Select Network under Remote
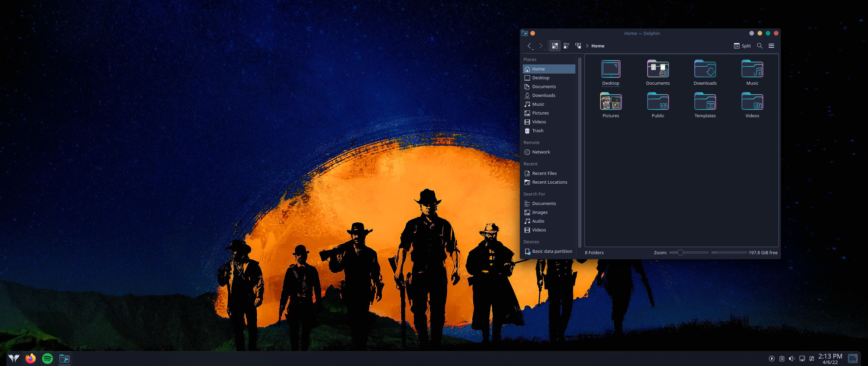 pos(541,152)
